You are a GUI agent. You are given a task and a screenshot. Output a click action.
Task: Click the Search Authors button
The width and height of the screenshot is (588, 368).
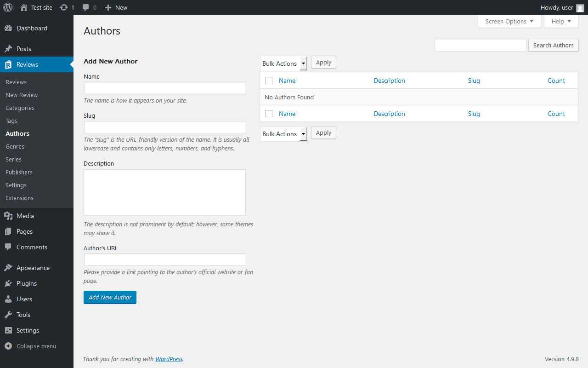(x=553, y=45)
